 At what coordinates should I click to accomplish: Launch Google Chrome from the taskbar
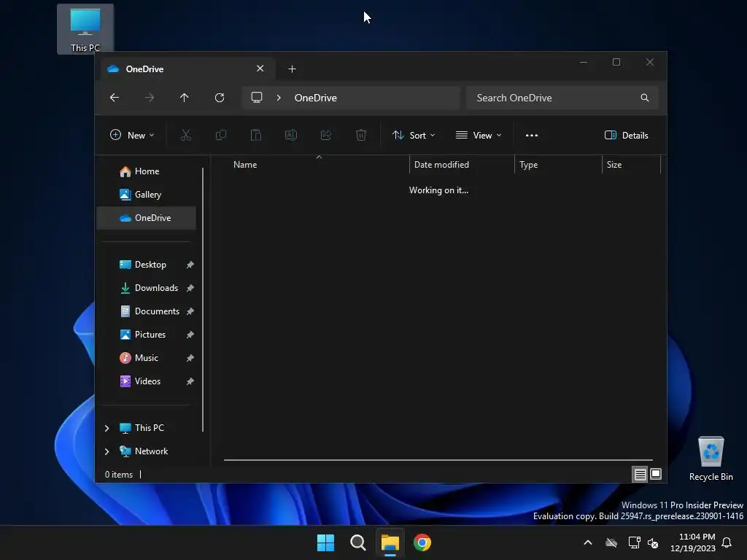coord(422,542)
